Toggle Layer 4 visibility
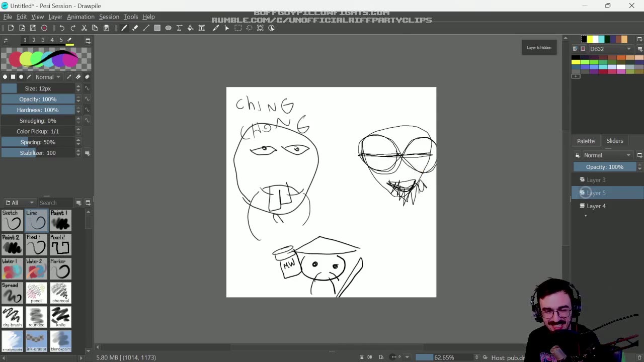Viewport: 644px width, 362px height. pyautogui.click(x=582, y=206)
